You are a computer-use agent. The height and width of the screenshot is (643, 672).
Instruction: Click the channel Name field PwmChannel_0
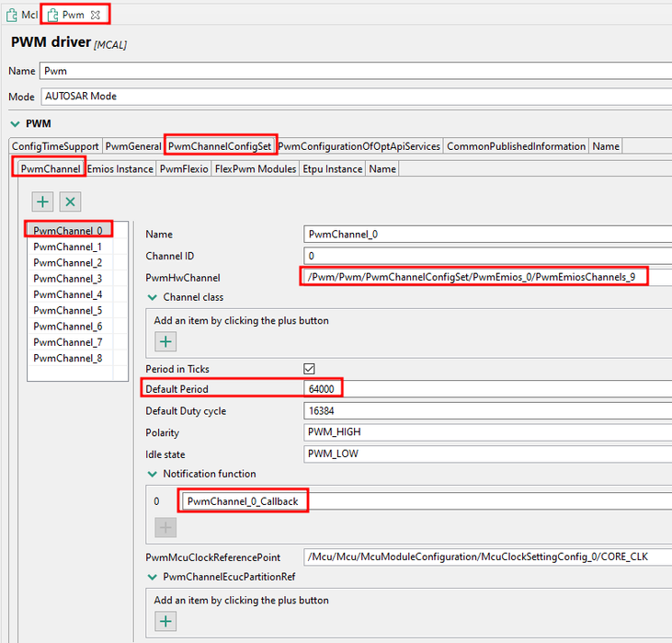[x=488, y=235]
